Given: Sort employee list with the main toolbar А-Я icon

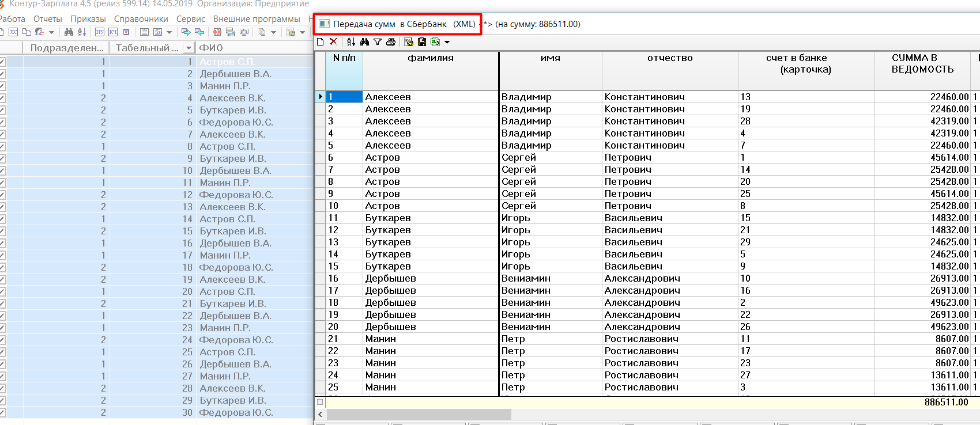Looking at the screenshot, I should coord(82,32).
